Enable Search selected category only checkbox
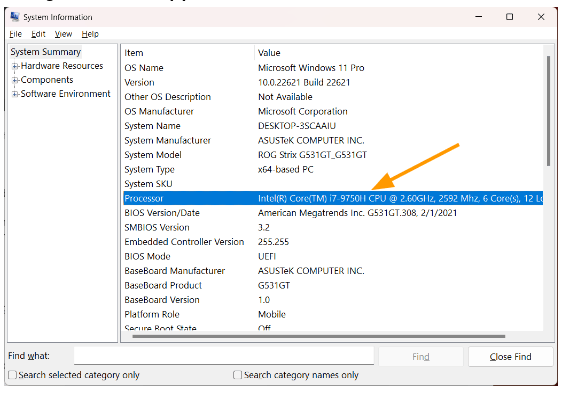The image size is (565, 394). tap(13, 375)
